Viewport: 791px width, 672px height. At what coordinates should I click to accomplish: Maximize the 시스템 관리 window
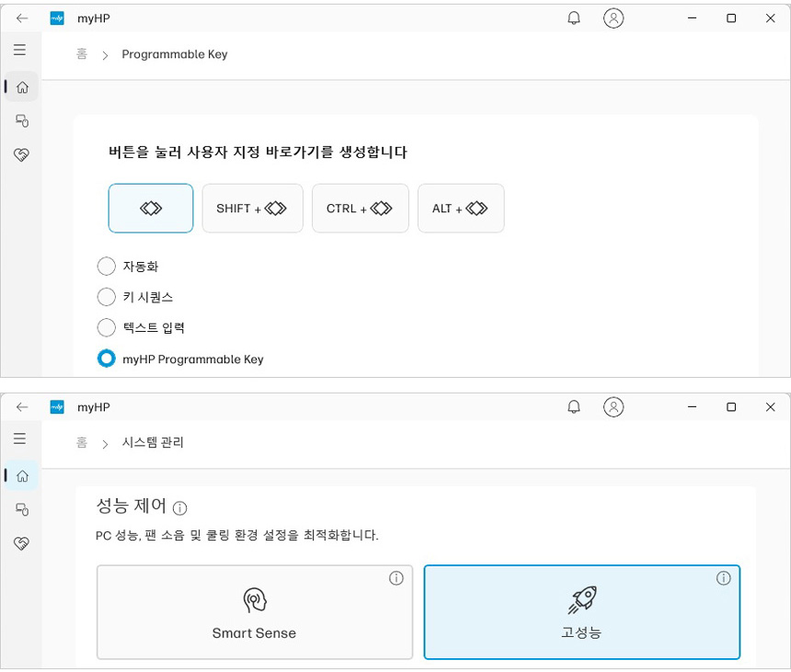point(731,407)
